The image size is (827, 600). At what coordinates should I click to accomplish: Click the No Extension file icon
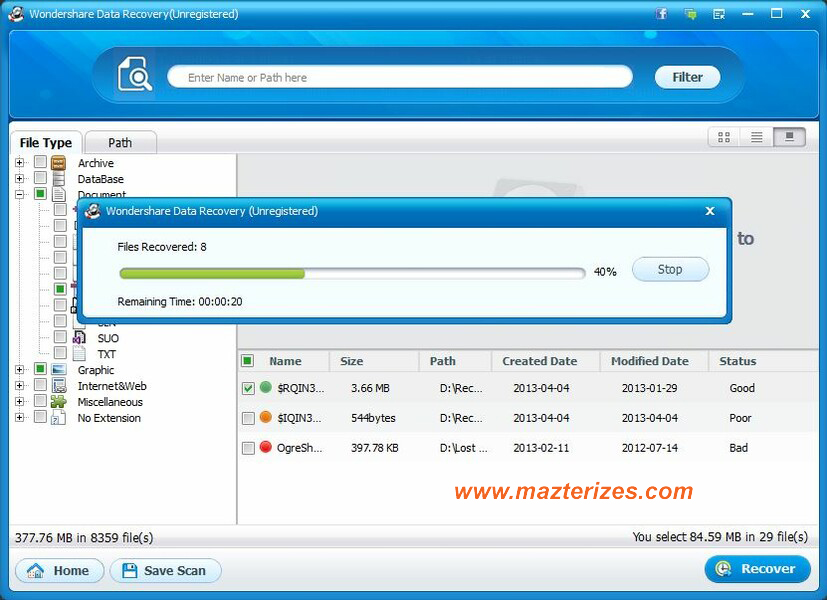[x=59, y=418]
